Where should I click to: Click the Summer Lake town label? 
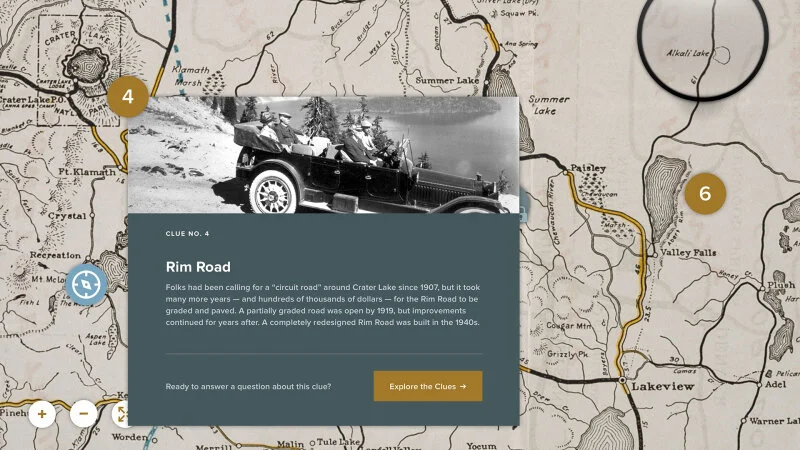click(447, 80)
